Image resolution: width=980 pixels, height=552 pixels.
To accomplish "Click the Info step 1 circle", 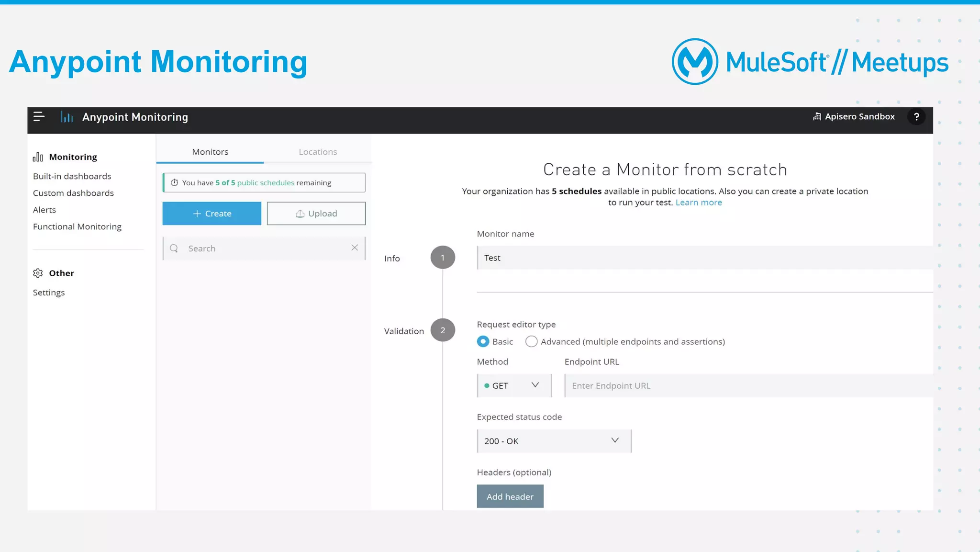I will [x=443, y=258].
